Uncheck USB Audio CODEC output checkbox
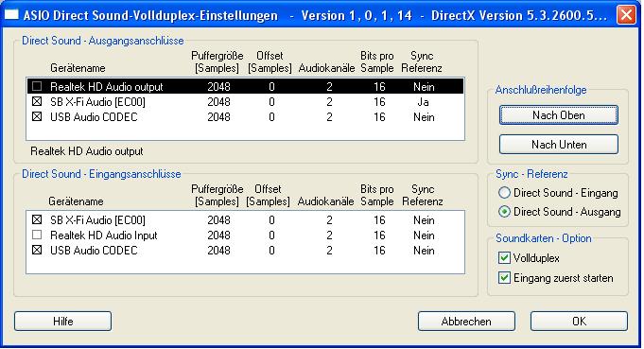 [x=37, y=117]
